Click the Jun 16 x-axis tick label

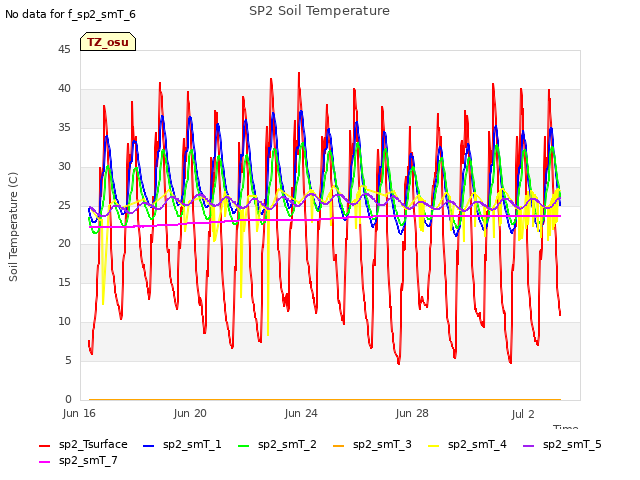(x=79, y=413)
